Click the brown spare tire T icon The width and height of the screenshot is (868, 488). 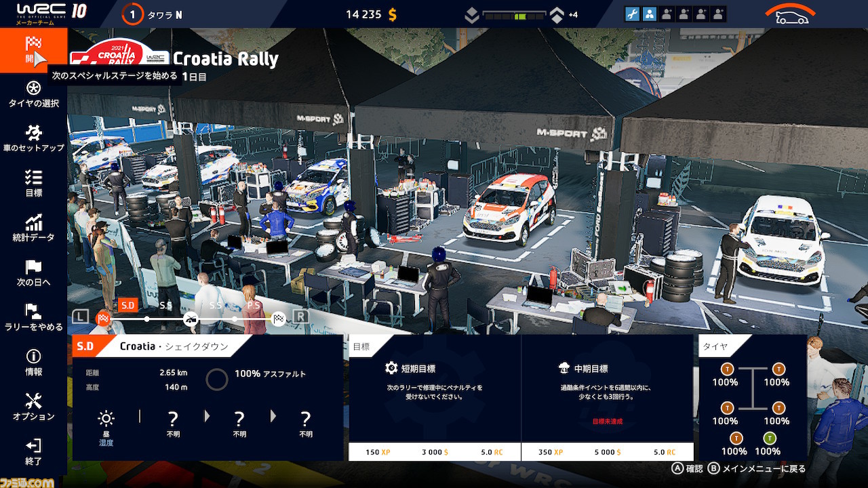coord(736,439)
